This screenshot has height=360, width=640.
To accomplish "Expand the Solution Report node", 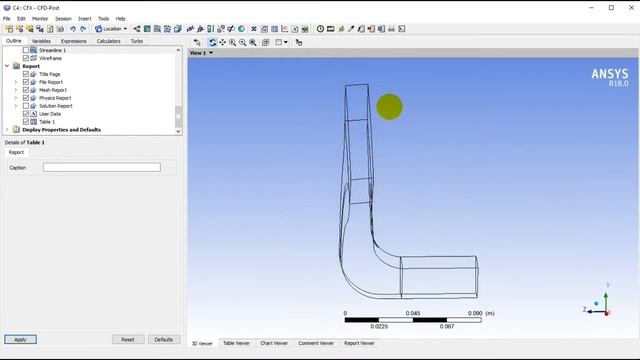I will pos(16,106).
